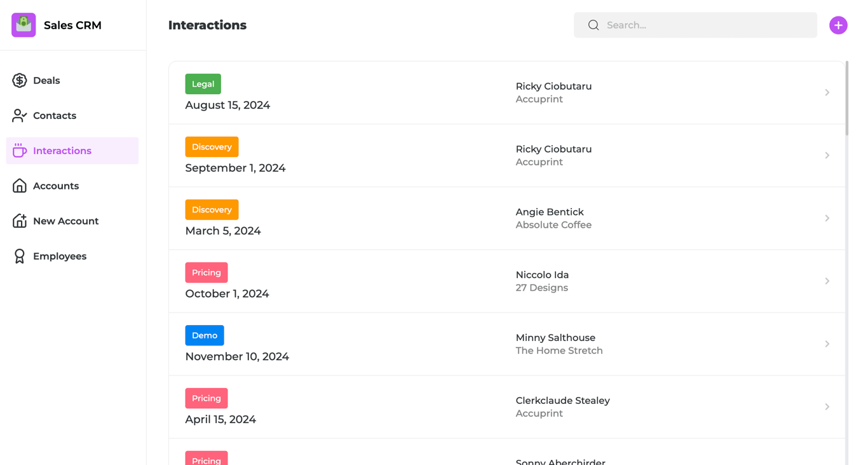This screenshot has height=465, width=868.
Task: Click the Accounts house icon
Action: 20,186
